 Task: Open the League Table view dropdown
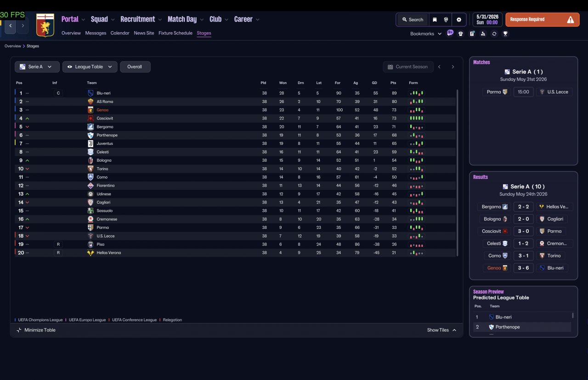click(90, 67)
